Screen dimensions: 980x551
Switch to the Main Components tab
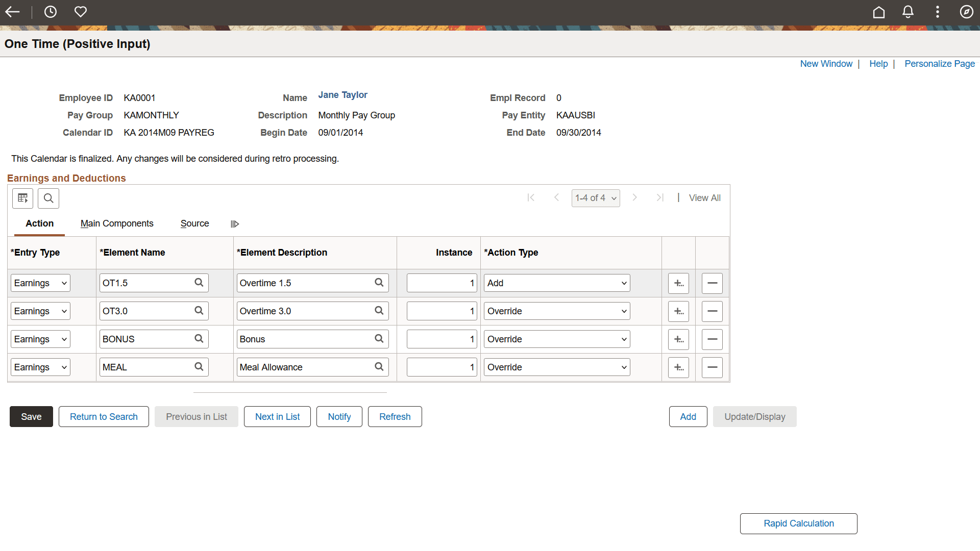point(117,223)
